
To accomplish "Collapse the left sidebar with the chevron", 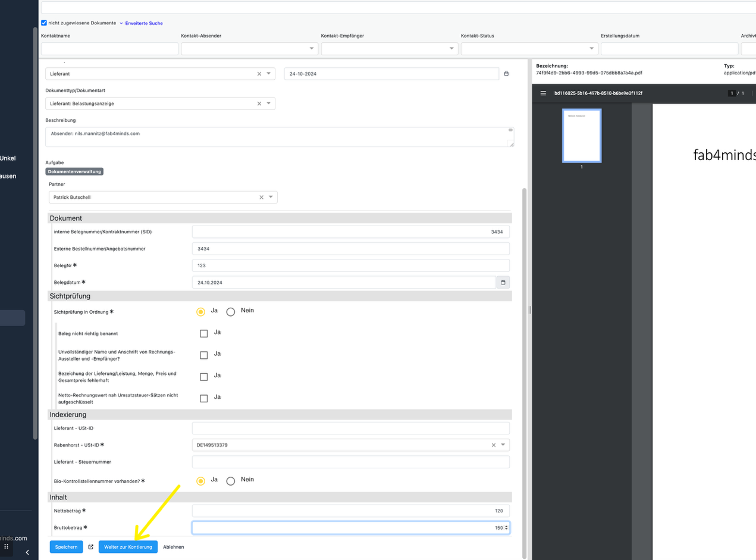I will tap(27, 552).
